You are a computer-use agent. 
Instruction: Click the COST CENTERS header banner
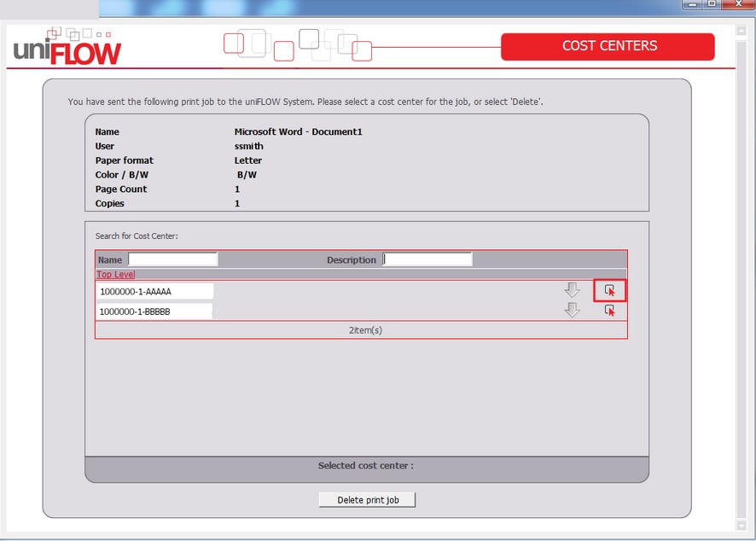(x=608, y=47)
